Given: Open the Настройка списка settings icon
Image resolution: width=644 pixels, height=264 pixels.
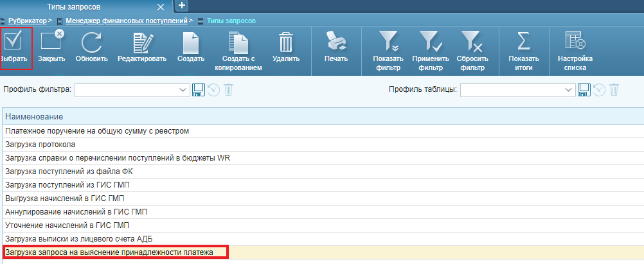Looking at the screenshot, I should [575, 42].
